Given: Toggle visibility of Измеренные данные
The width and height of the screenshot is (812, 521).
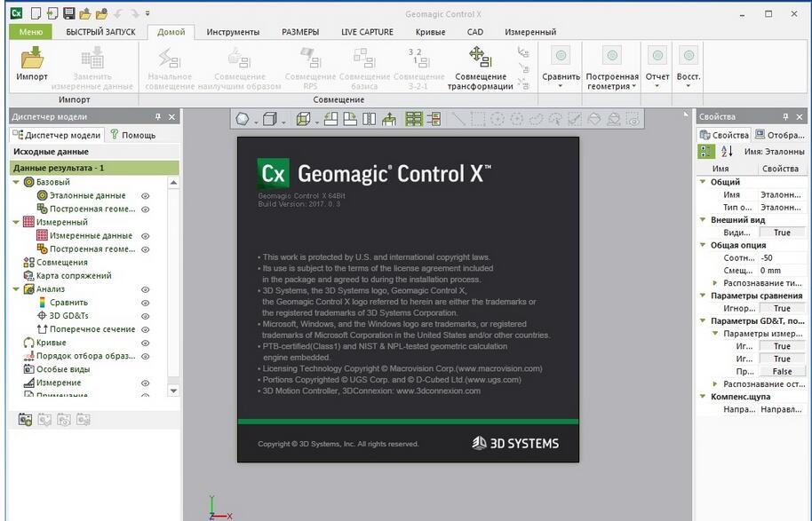Looking at the screenshot, I should pyautogui.click(x=146, y=236).
